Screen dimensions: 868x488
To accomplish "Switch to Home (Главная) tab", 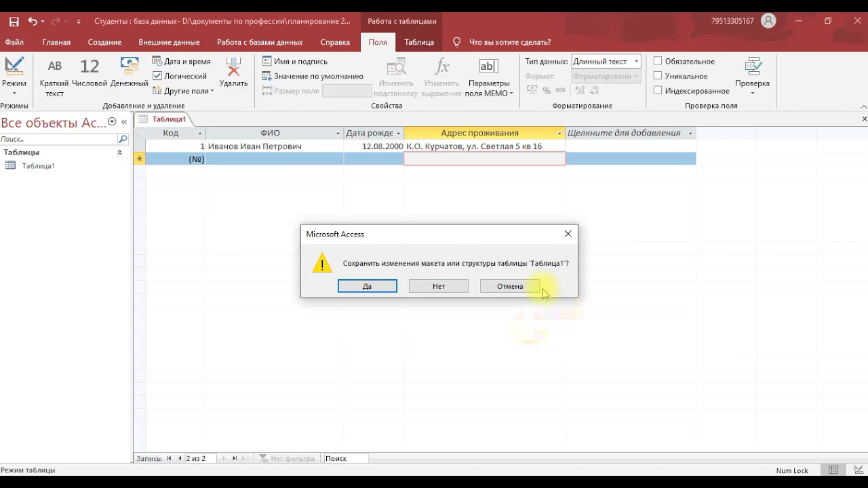I will (x=56, y=42).
